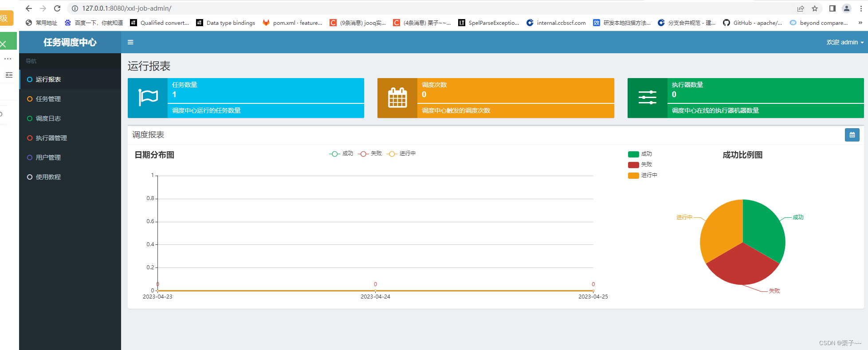The height and width of the screenshot is (350, 868).
Task: Open the 研发本地扫描方法 bookmark
Action: click(622, 23)
